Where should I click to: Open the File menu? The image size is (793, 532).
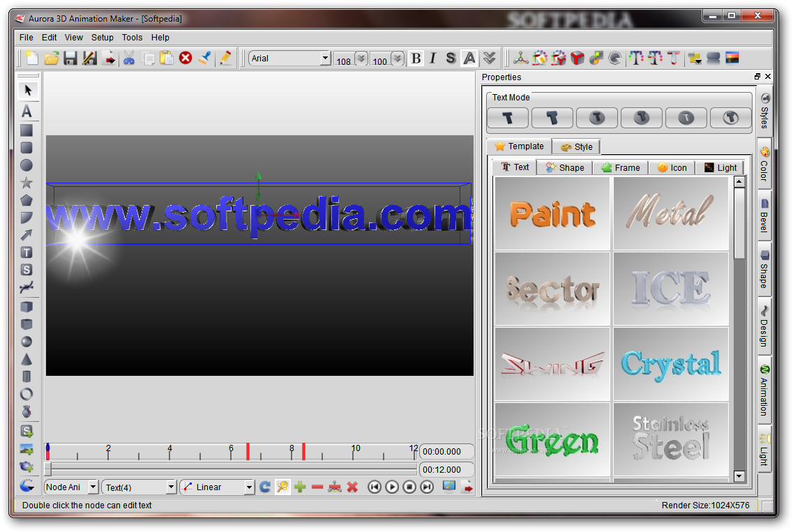(x=27, y=38)
